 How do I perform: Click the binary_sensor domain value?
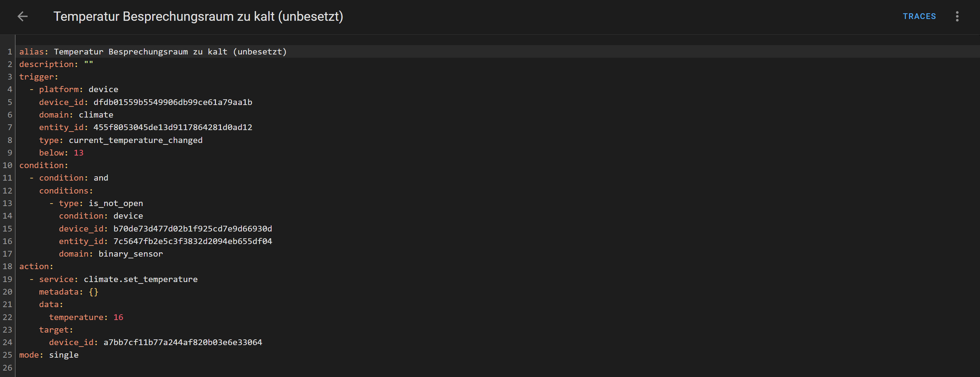pyautogui.click(x=130, y=254)
